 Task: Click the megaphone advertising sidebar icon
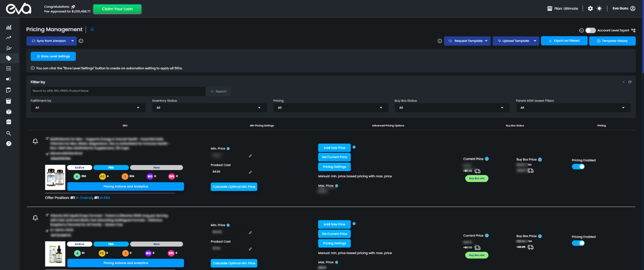9,79
